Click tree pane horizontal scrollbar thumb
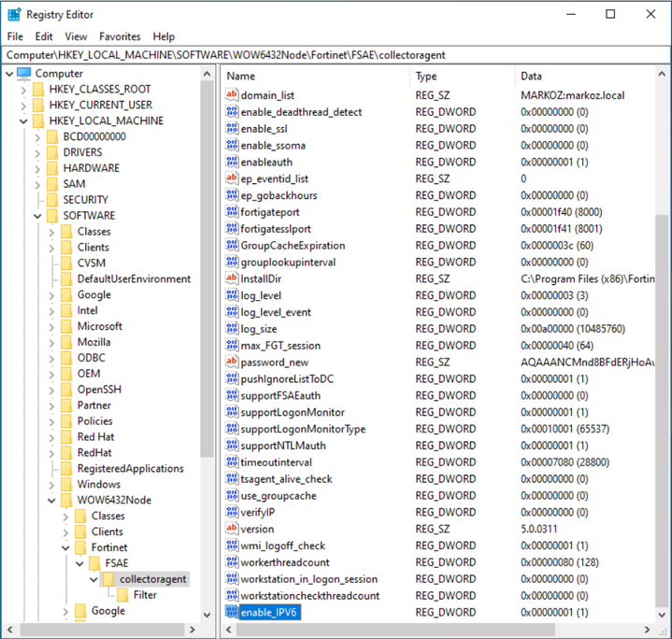The width and height of the screenshot is (672, 639). [102, 630]
